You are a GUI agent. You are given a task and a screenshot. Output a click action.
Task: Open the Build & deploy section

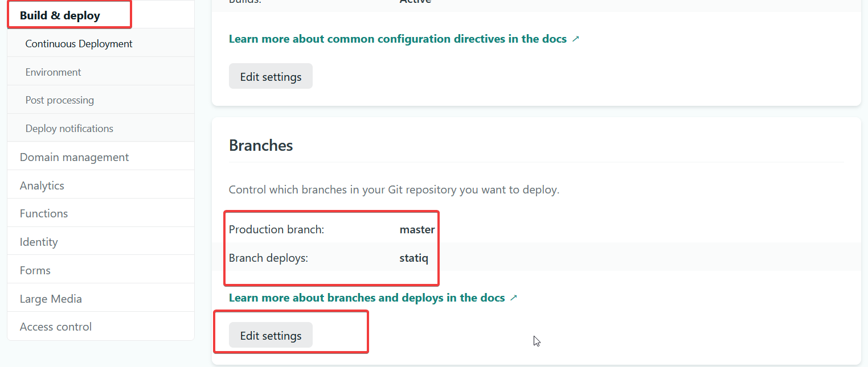tap(60, 15)
